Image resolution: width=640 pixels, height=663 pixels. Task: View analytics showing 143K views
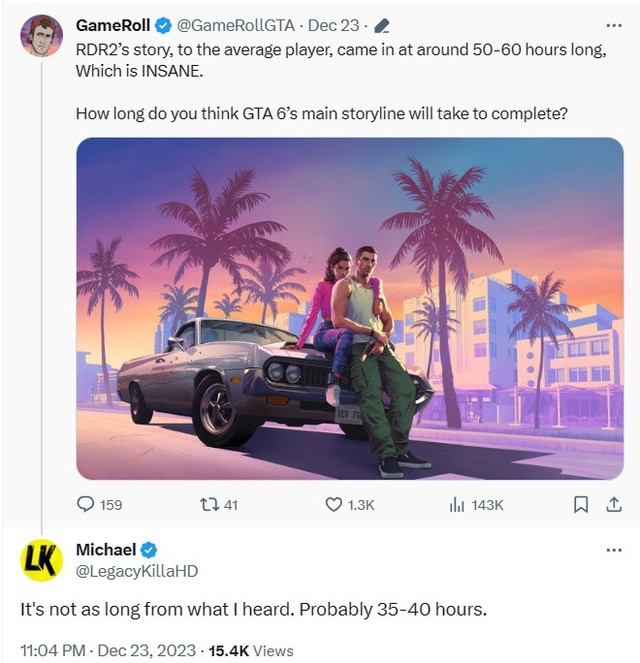pos(457,504)
